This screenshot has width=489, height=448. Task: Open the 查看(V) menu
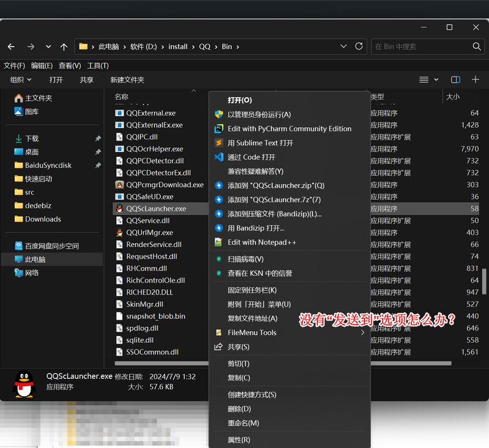tap(70, 65)
